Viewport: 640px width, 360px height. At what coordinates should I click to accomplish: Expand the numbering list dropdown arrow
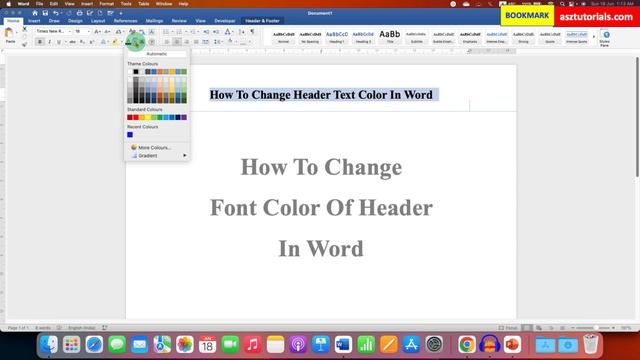[186, 31]
